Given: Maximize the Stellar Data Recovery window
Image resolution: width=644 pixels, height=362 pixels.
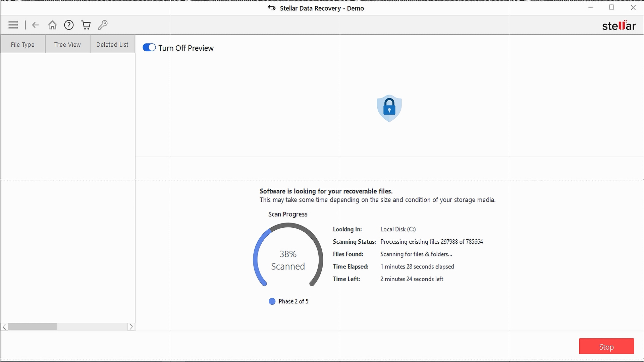Looking at the screenshot, I should click(611, 7).
